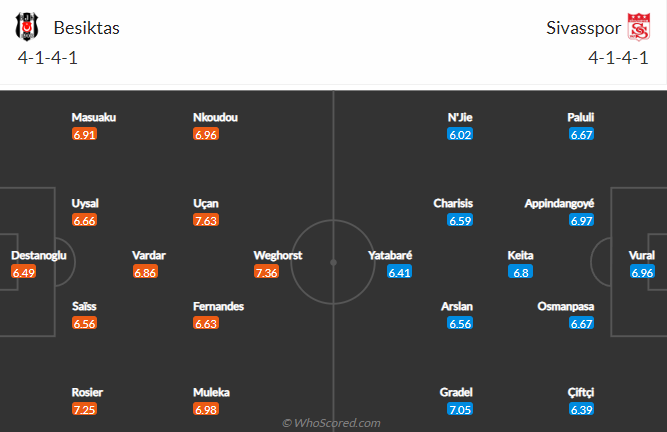Select Vardar's 6.86 rating badge

pos(145,272)
